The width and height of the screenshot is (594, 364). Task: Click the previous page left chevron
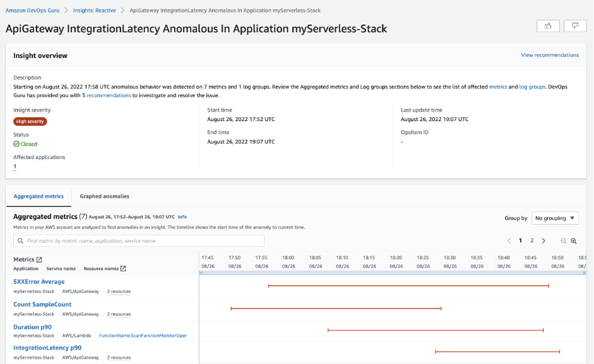pos(510,241)
